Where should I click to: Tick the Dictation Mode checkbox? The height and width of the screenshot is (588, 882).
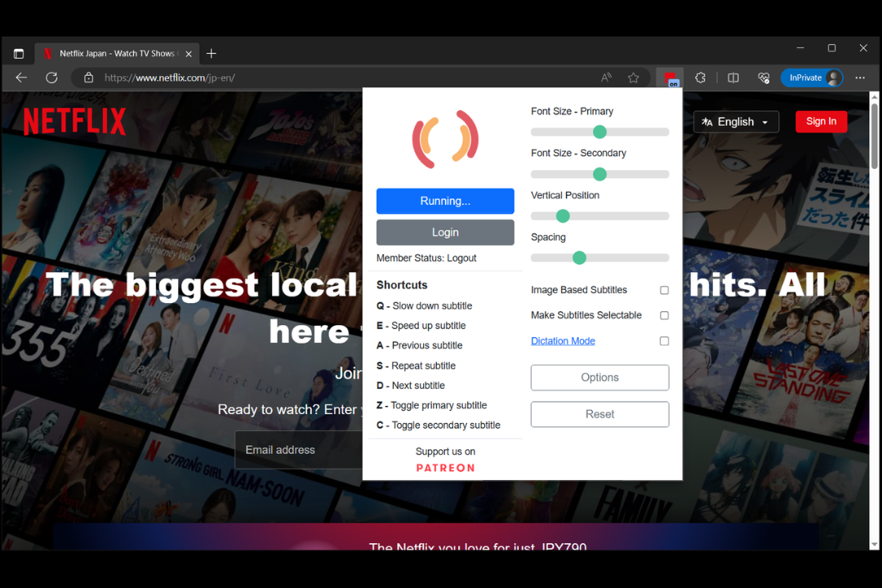[664, 341]
